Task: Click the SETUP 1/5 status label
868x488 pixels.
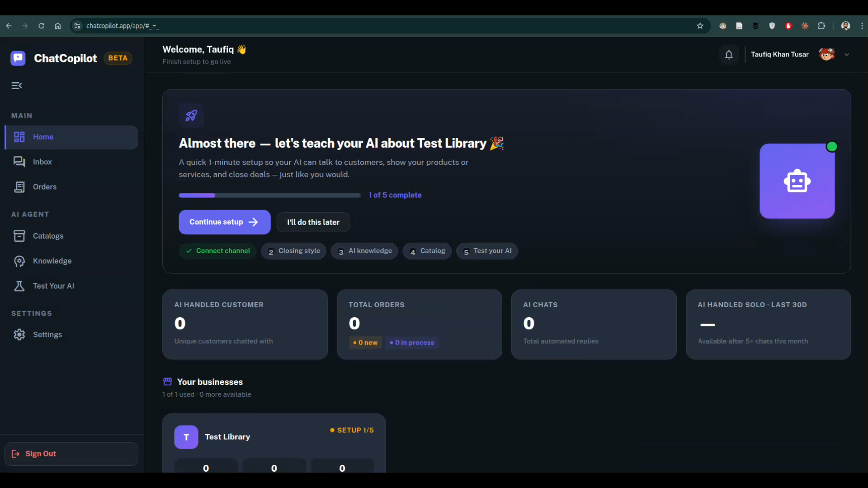Action: click(352, 430)
